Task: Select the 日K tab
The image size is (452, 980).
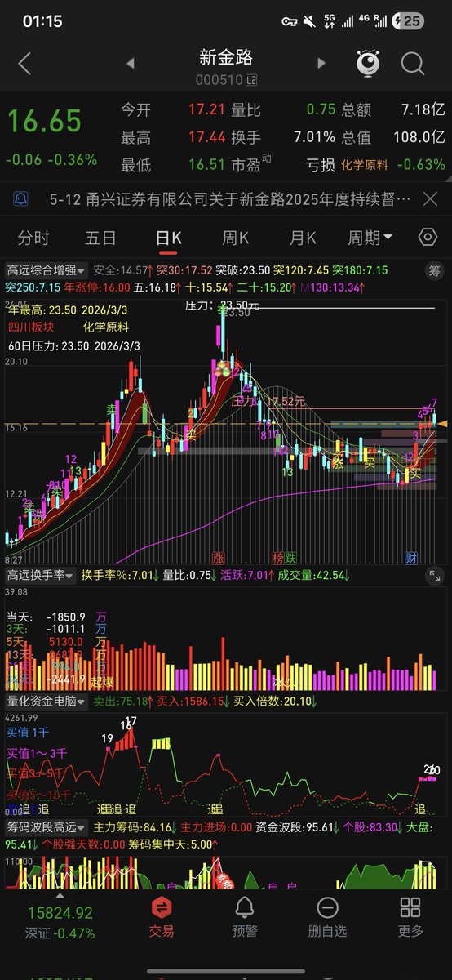Action: [169, 238]
